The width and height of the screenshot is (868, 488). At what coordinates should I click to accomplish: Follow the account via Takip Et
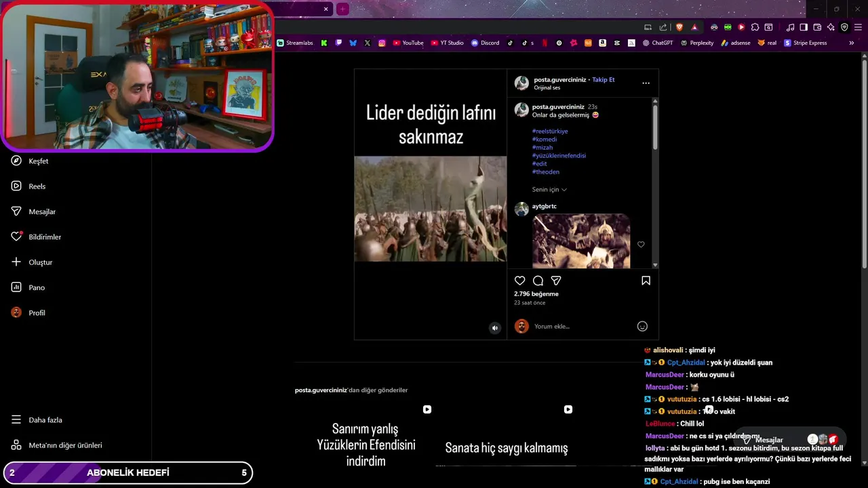[x=603, y=79]
